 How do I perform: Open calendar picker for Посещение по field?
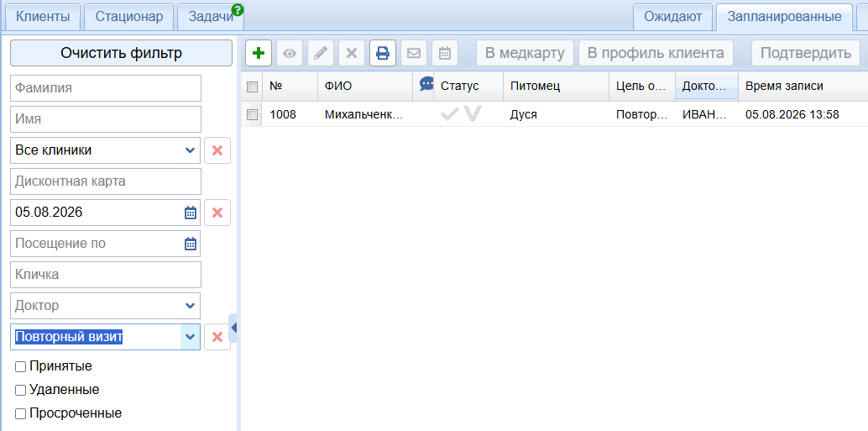(x=191, y=243)
